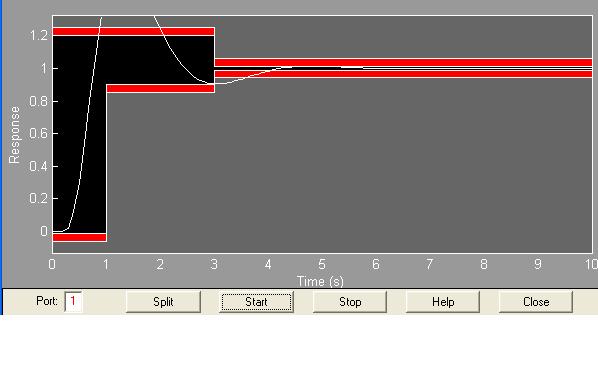
Task: Start the optimization with the Start button
Action: coord(256,302)
